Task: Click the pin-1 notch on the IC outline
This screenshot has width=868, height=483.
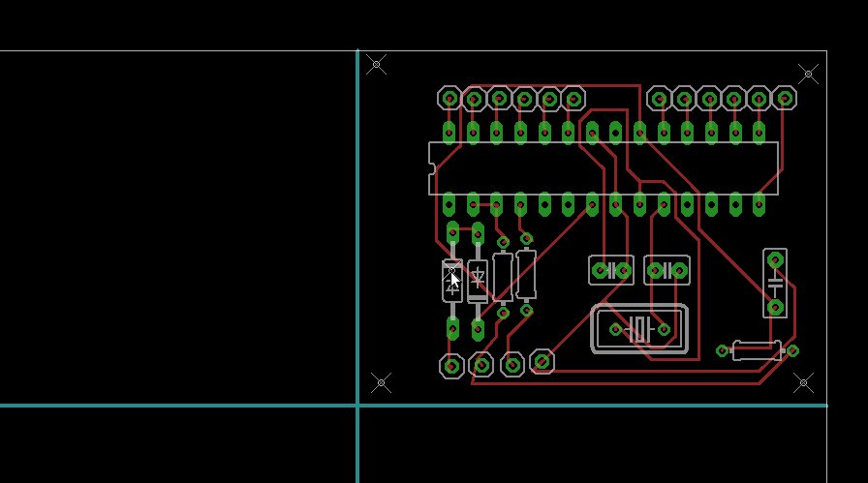Action: pos(432,169)
